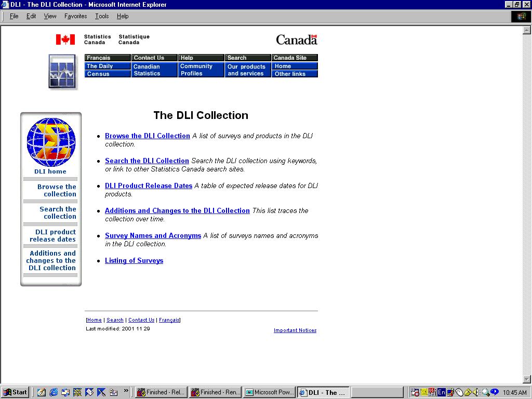Open the View menu

click(50, 16)
